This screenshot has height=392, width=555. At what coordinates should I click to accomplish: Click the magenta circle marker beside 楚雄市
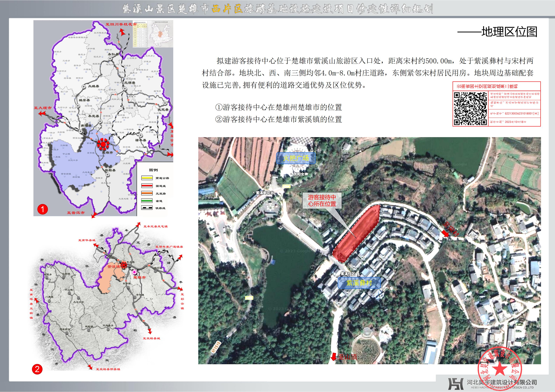134,272
